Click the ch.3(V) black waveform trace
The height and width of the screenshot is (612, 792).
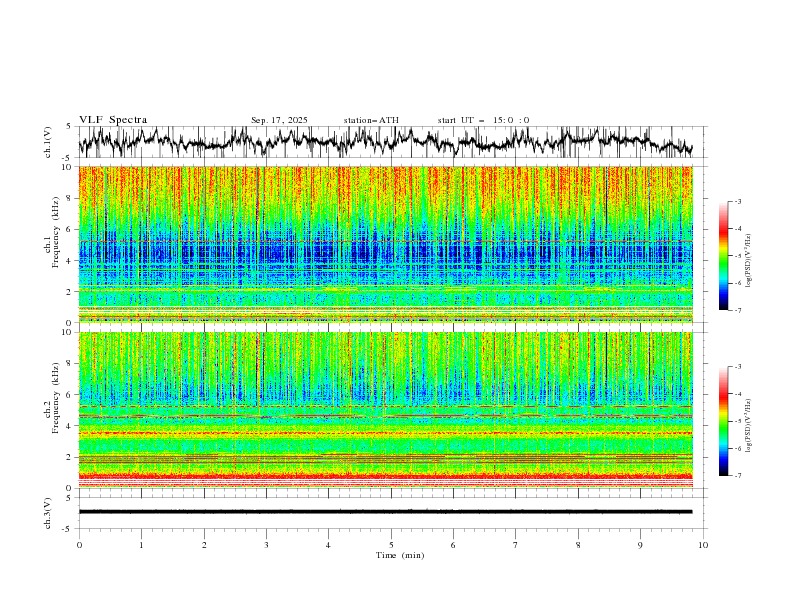click(385, 512)
